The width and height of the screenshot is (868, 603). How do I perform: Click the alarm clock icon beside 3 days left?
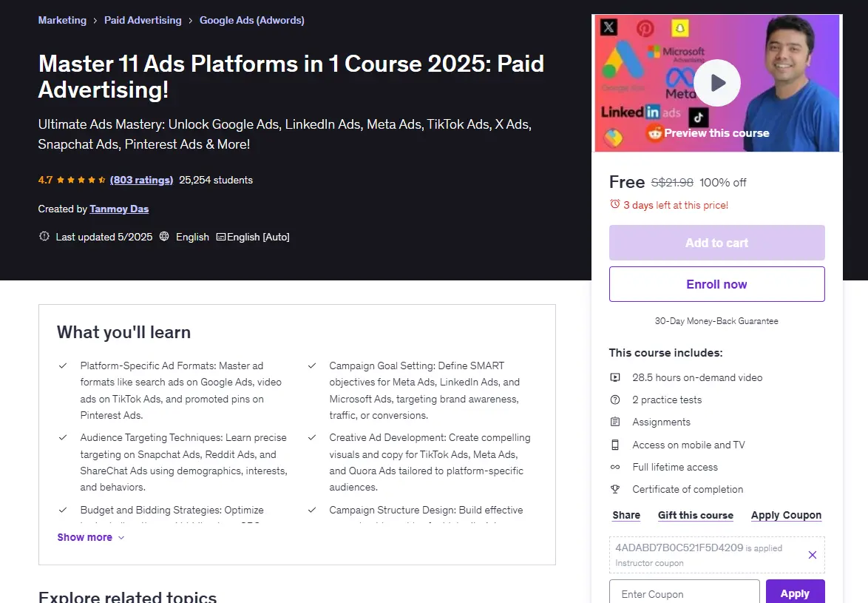(614, 204)
